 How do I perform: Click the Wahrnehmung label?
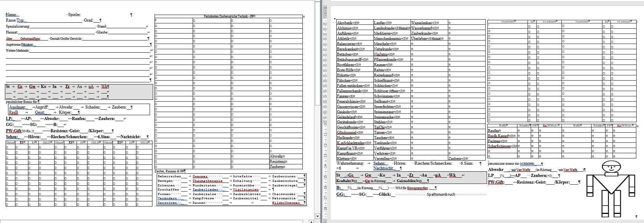click(x=350, y=163)
